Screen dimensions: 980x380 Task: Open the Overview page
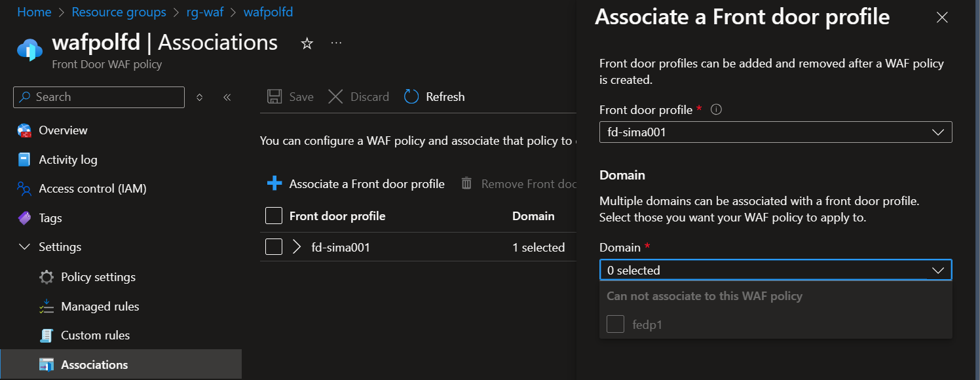coord(63,130)
